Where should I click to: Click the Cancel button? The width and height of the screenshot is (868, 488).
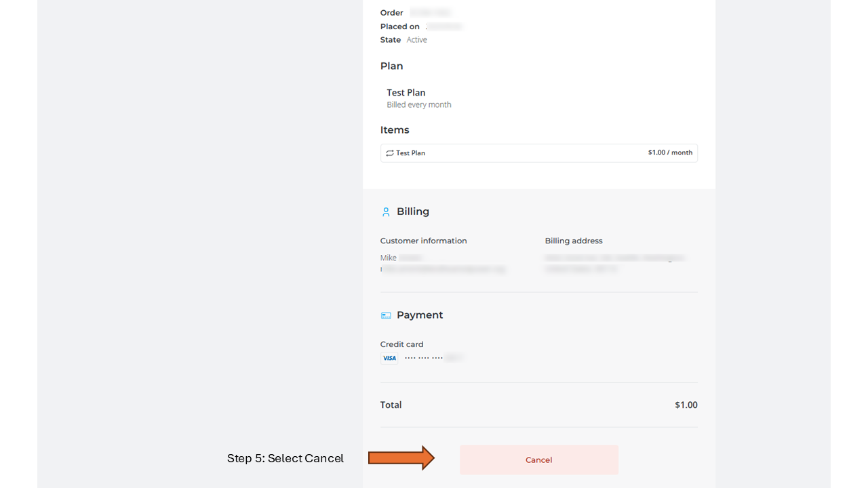point(538,460)
